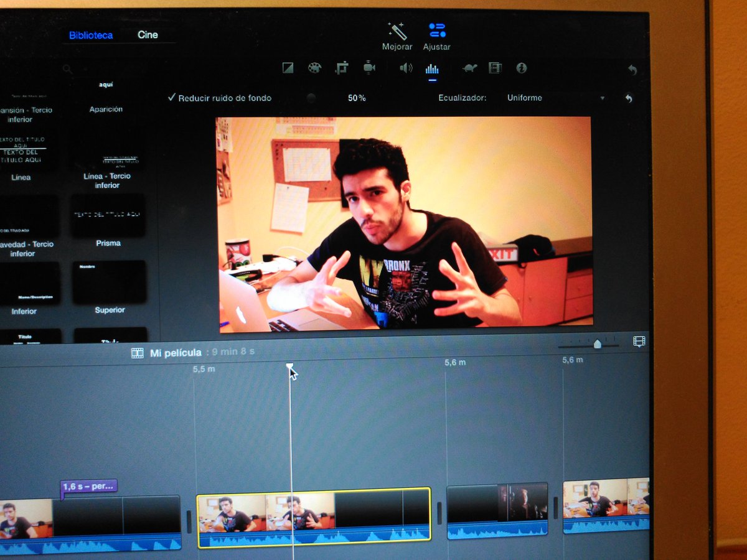Click transition handle before the last clip

tap(556, 508)
